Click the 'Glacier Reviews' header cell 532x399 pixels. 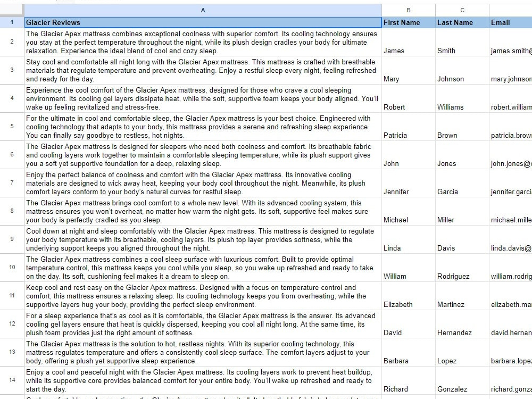click(x=203, y=22)
